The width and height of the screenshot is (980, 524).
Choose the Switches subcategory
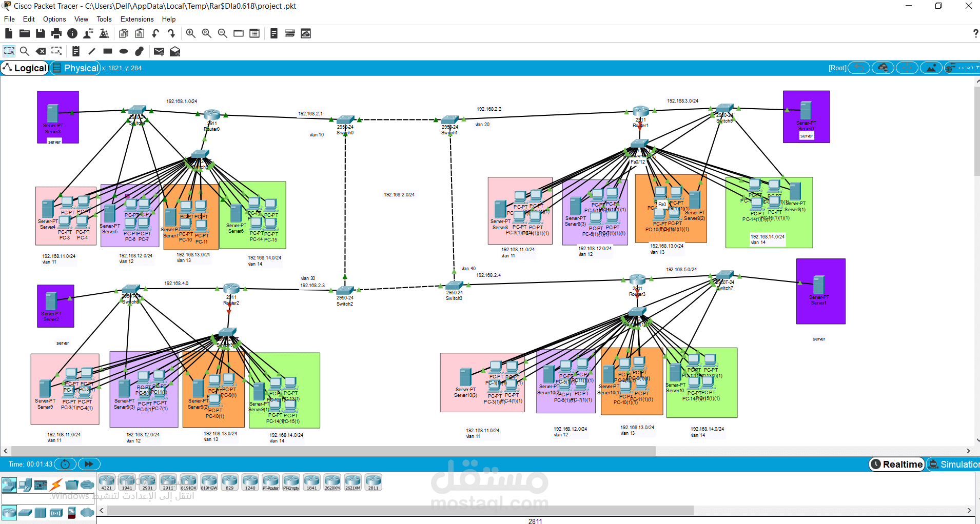point(25,512)
